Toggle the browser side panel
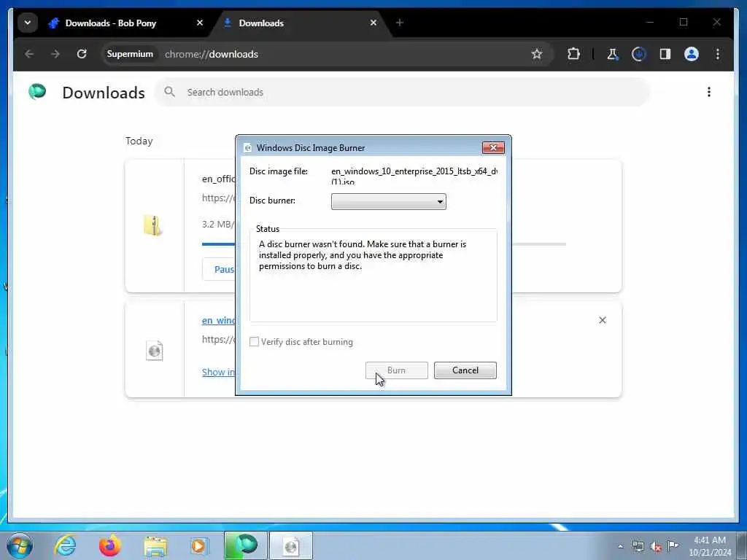Image resolution: width=747 pixels, height=560 pixels. click(x=665, y=54)
